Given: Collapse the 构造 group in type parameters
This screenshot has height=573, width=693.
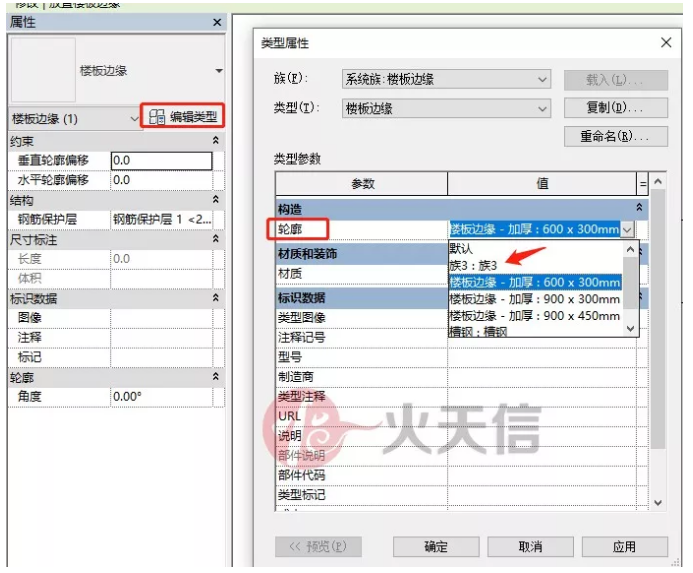Looking at the screenshot, I should [639, 207].
